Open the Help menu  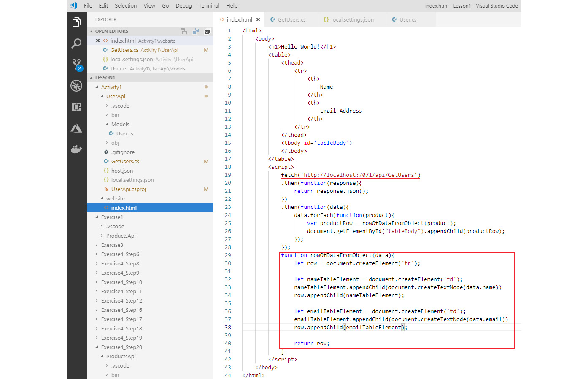click(x=232, y=5)
